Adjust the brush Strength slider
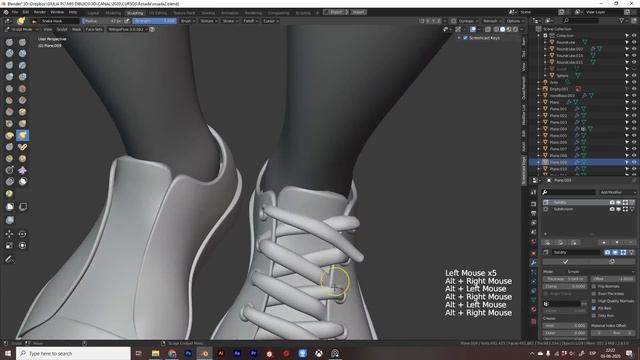The height and width of the screenshot is (360, 640). point(155,21)
